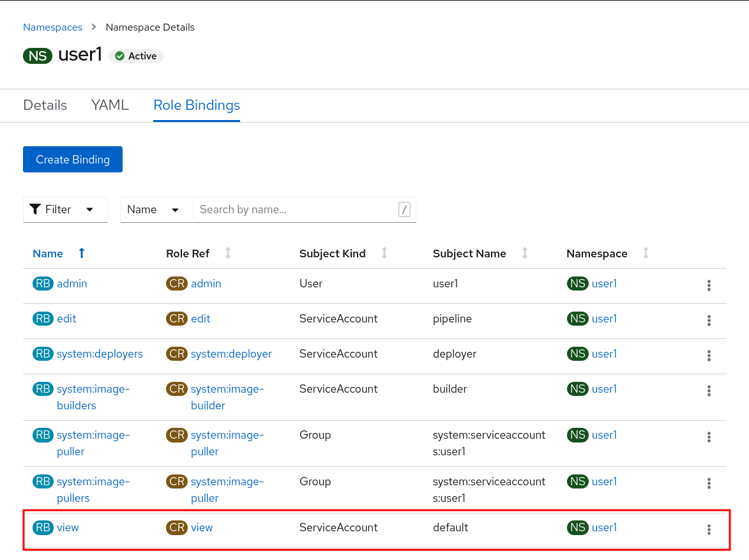Click the Name column sort indicator arrow

(81, 253)
